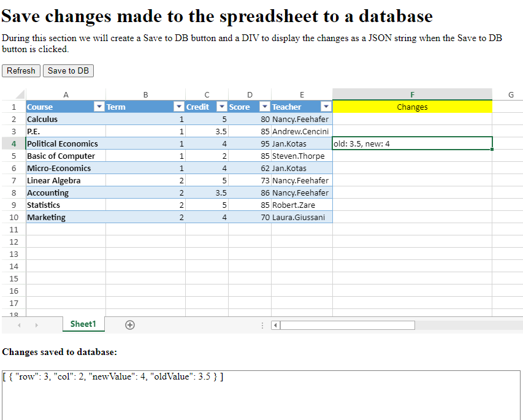The height and width of the screenshot is (420, 523).
Task: Select row 4 header
Action: [13, 143]
